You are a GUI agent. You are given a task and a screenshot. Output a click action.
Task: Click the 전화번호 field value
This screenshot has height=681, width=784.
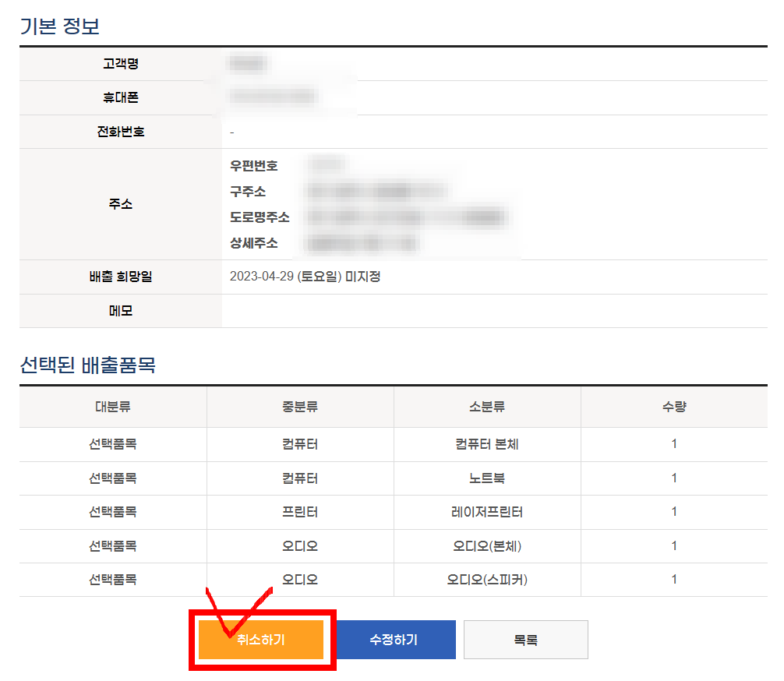(x=234, y=132)
